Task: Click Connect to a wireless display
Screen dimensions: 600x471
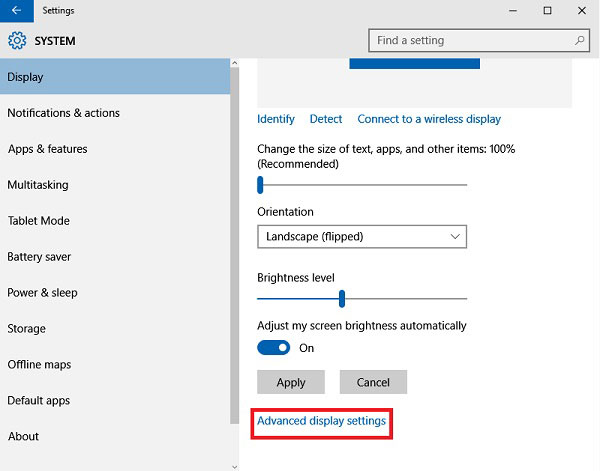Action: pos(429,119)
